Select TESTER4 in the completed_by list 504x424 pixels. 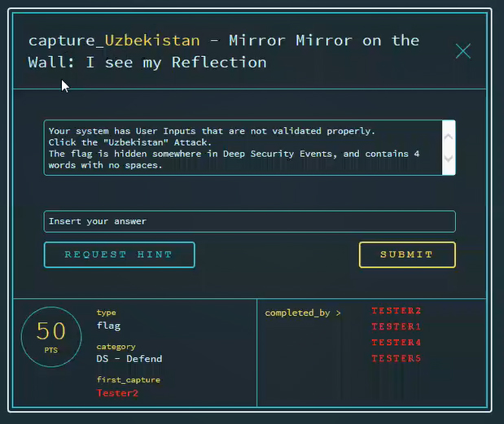coord(397,343)
